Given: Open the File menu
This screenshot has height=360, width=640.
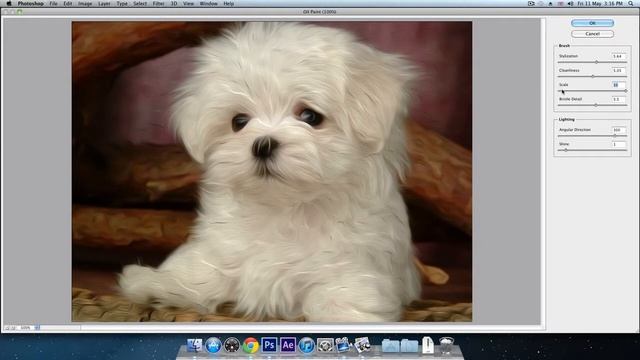Looking at the screenshot, I should coord(53,4).
